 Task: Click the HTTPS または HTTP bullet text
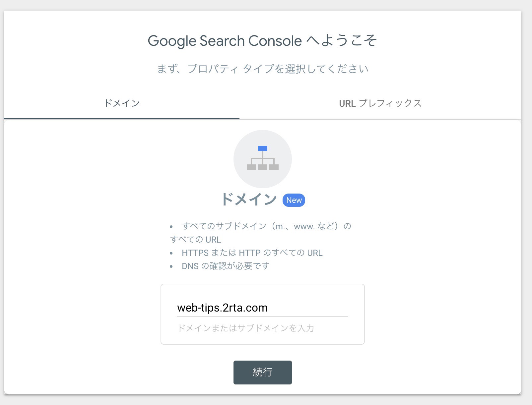coord(252,253)
